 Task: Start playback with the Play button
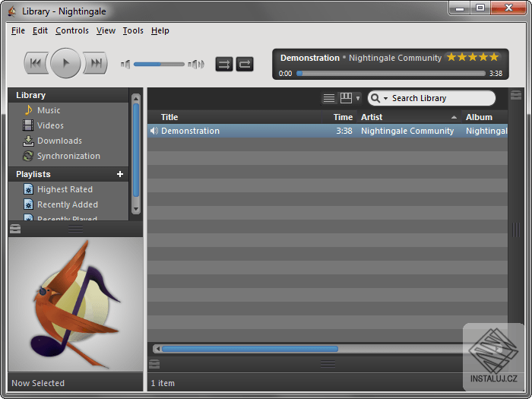pyautogui.click(x=65, y=63)
